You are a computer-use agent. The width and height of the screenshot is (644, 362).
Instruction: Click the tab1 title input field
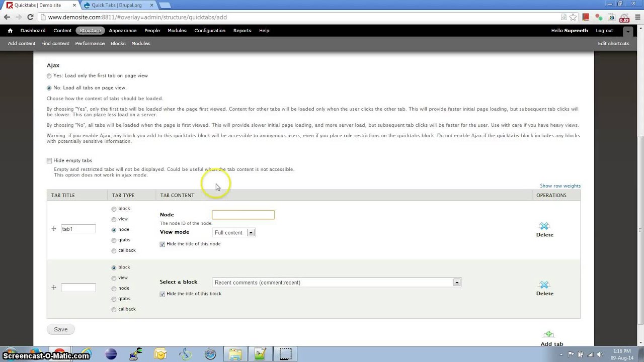click(78, 229)
